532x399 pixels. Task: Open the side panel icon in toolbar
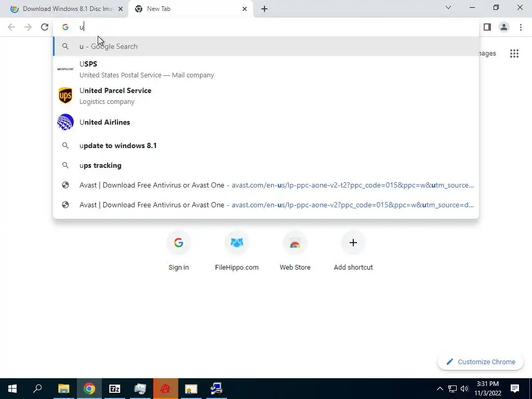pyautogui.click(x=487, y=27)
